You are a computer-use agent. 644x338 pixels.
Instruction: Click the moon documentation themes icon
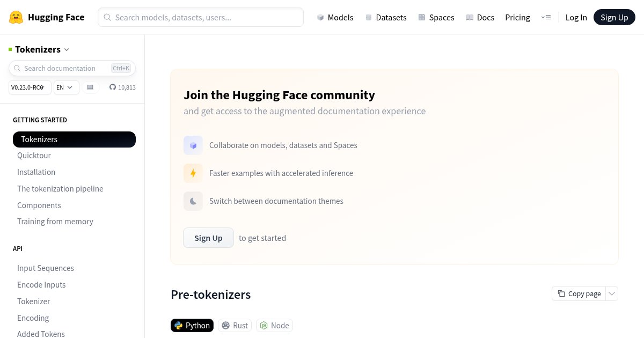tap(193, 201)
